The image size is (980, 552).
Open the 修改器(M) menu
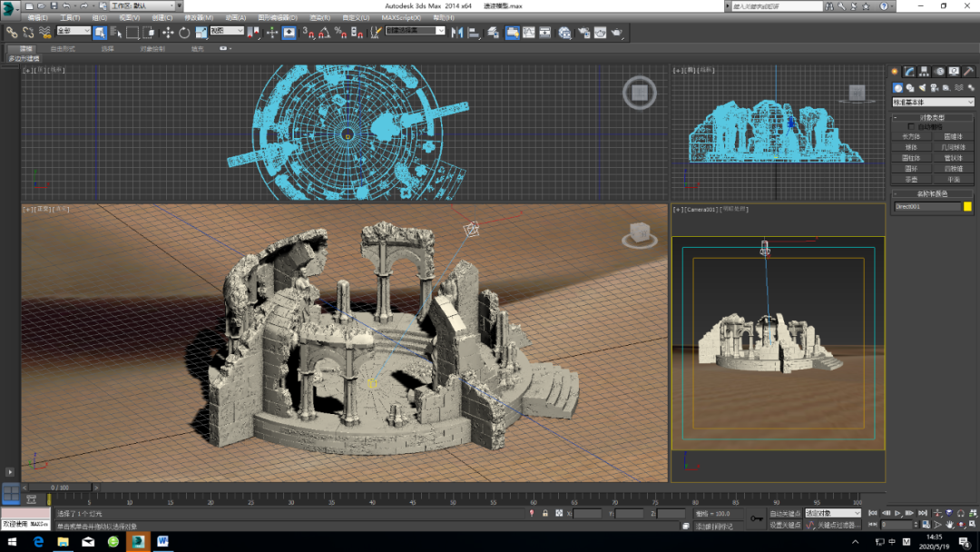pyautogui.click(x=199, y=17)
